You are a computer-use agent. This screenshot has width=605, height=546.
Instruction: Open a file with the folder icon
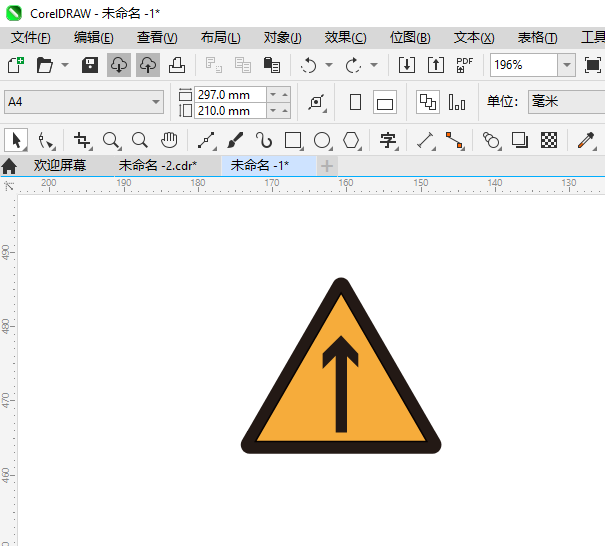(x=45, y=65)
